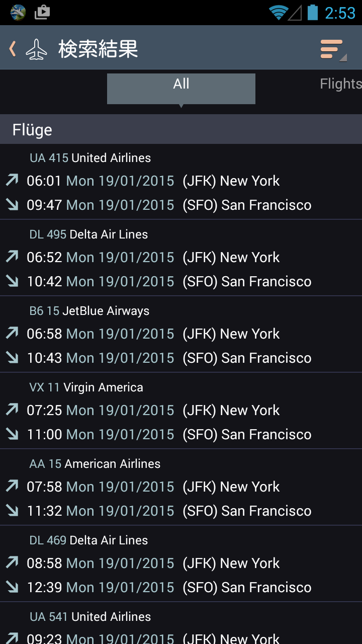Tap the Wi-Fi status icon
Viewport: 362px width, 644px height.
coord(278,12)
